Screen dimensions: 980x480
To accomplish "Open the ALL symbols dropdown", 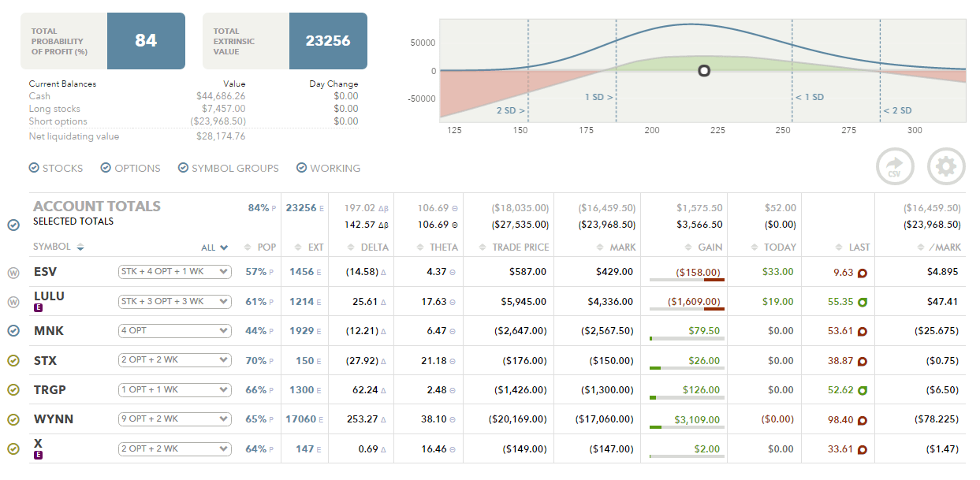I will click(214, 247).
